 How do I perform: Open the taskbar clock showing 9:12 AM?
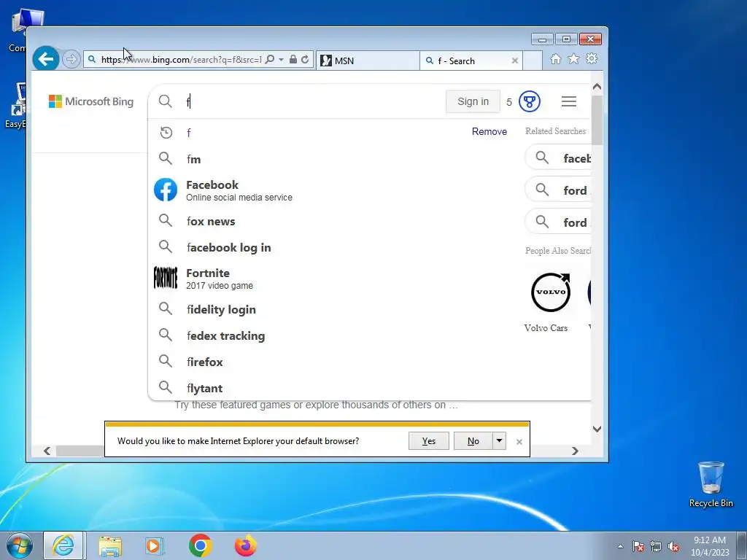coord(710,546)
